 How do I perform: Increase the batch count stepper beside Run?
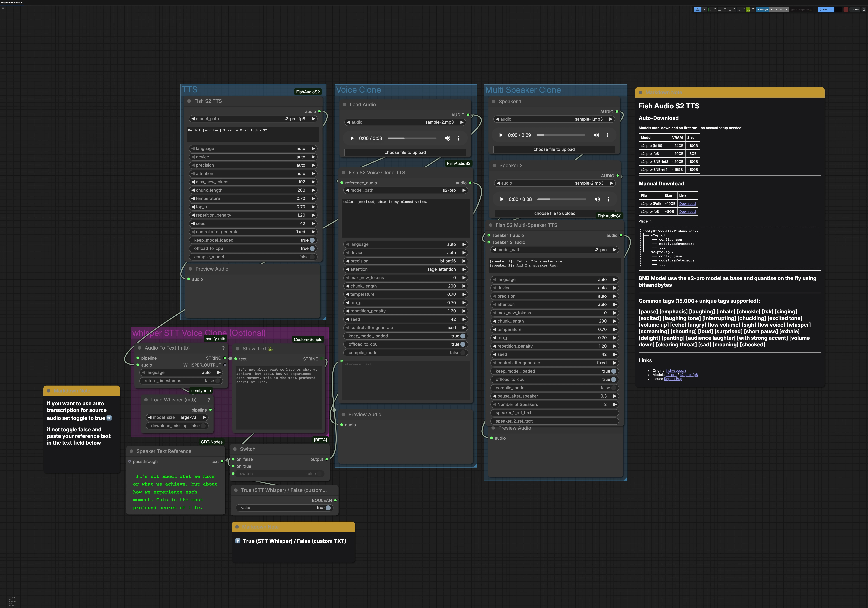pyautogui.click(x=840, y=8)
